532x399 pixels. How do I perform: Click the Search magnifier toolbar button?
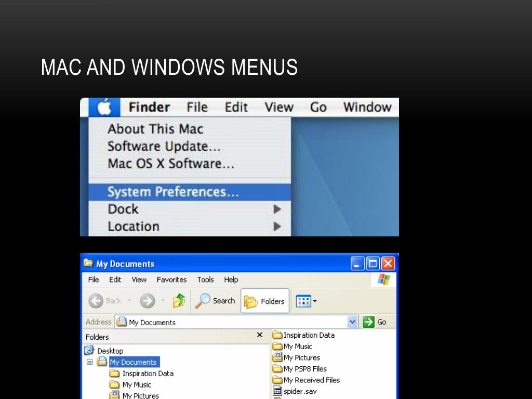(x=215, y=301)
